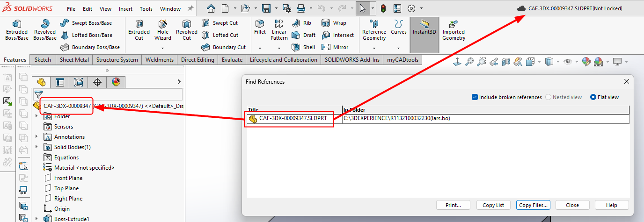Screen dimensions: 644x222
Task: Expand the Solid Bodies(1) node
Action: click(37, 147)
